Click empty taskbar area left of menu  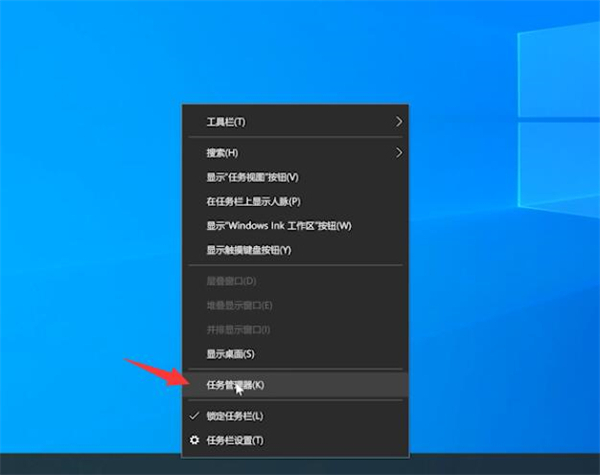click(90, 464)
